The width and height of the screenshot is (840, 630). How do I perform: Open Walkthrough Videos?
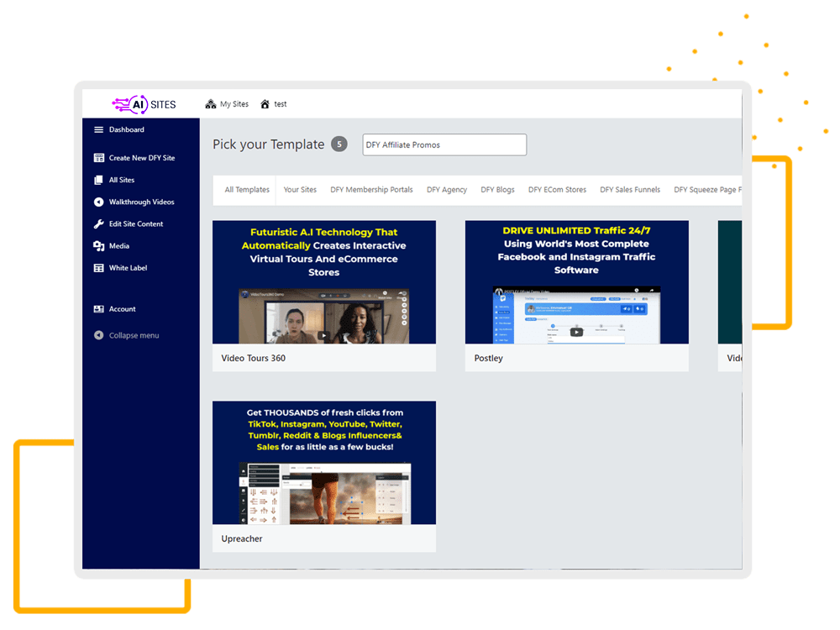point(141,202)
